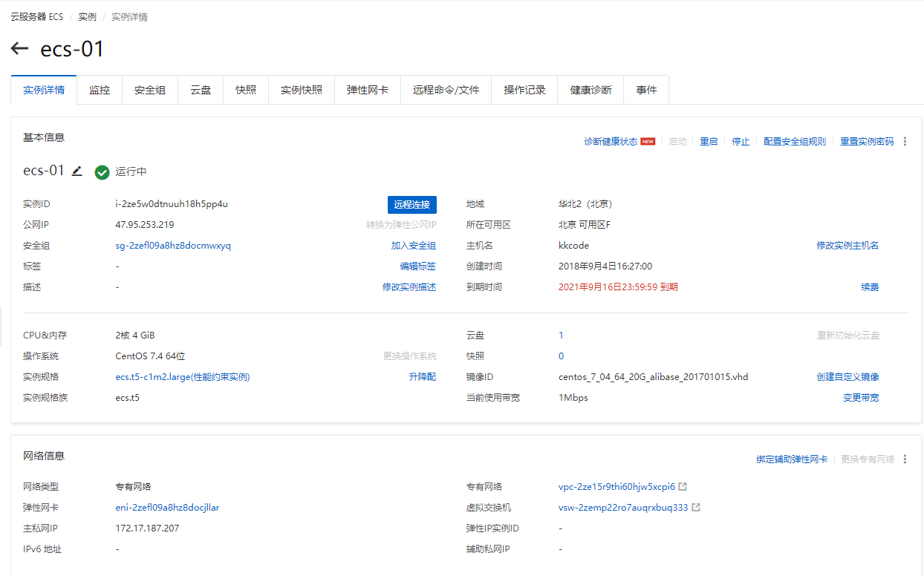The height and width of the screenshot is (576, 924).
Task: Open VPC vpc-2ze15r9thi60hjw5xcpi6 link
Action: pos(616,487)
